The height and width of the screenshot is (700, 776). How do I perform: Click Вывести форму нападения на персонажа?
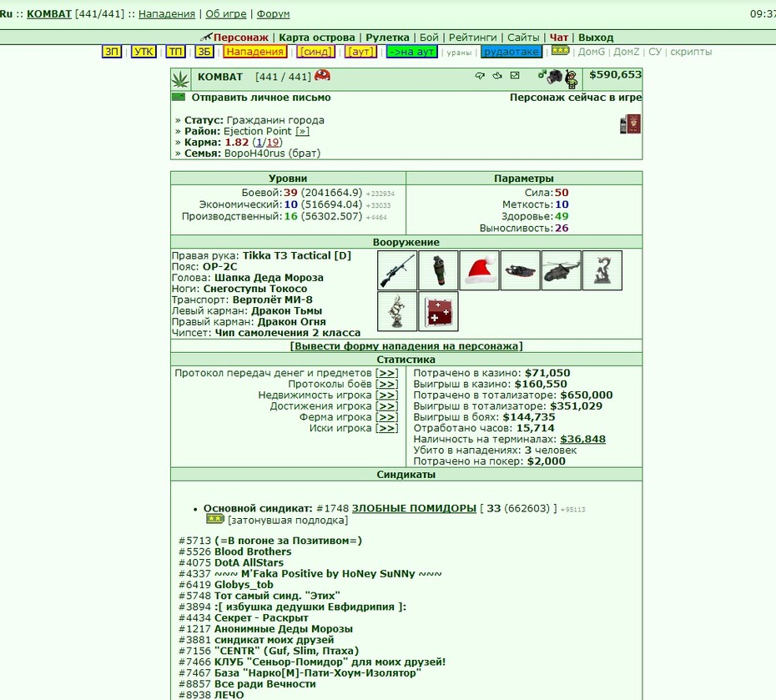pyautogui.click(x=406, y=346)
